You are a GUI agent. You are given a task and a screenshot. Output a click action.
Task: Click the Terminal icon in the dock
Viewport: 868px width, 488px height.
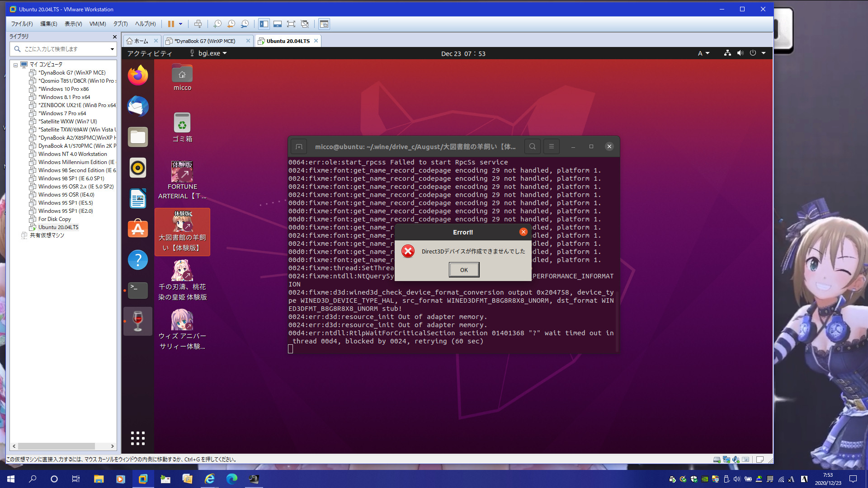138,290
